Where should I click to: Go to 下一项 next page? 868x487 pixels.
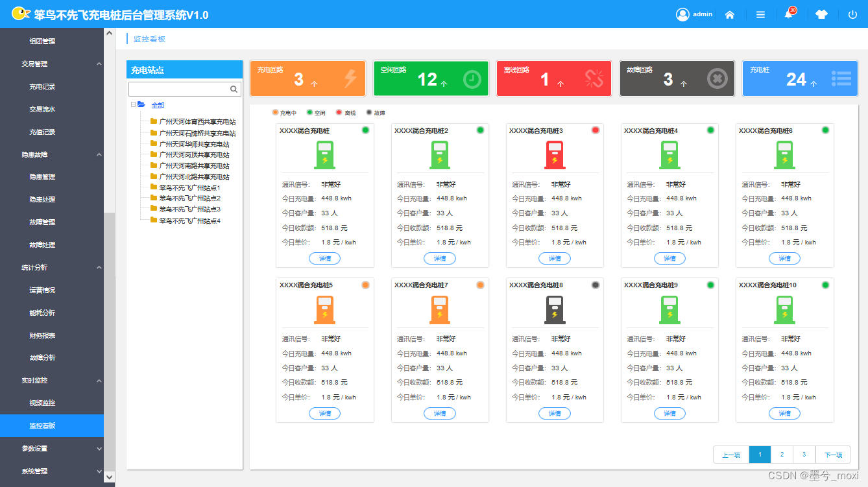(x=833, y=455)
